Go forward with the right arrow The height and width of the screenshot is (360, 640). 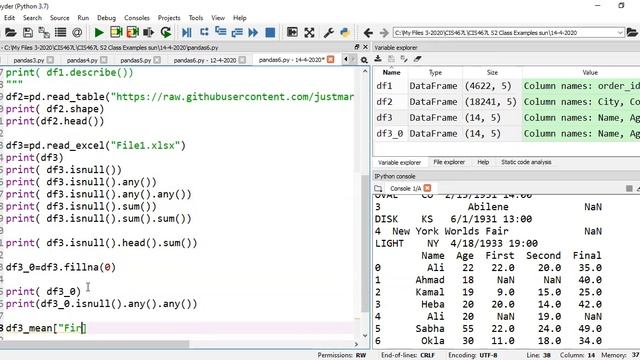[x=384, y=33]
